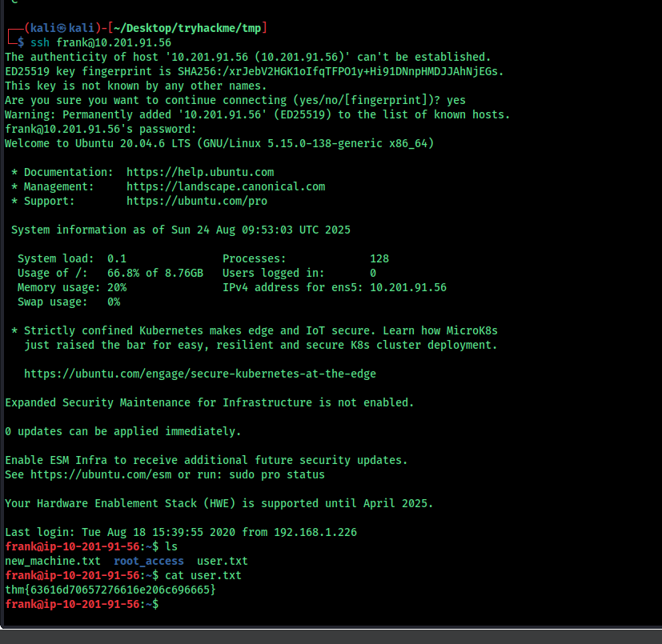The height and width of the screenshot is (644, 662).
Task: Click the 'sudo pro status' command text
Action: pyautogui.click(x=277, y=474)
